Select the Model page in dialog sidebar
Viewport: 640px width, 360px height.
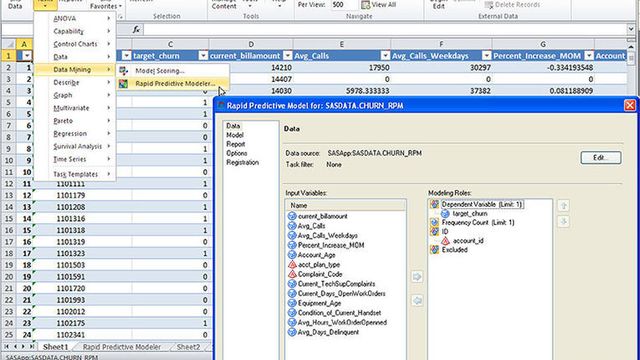click(235, 135)
